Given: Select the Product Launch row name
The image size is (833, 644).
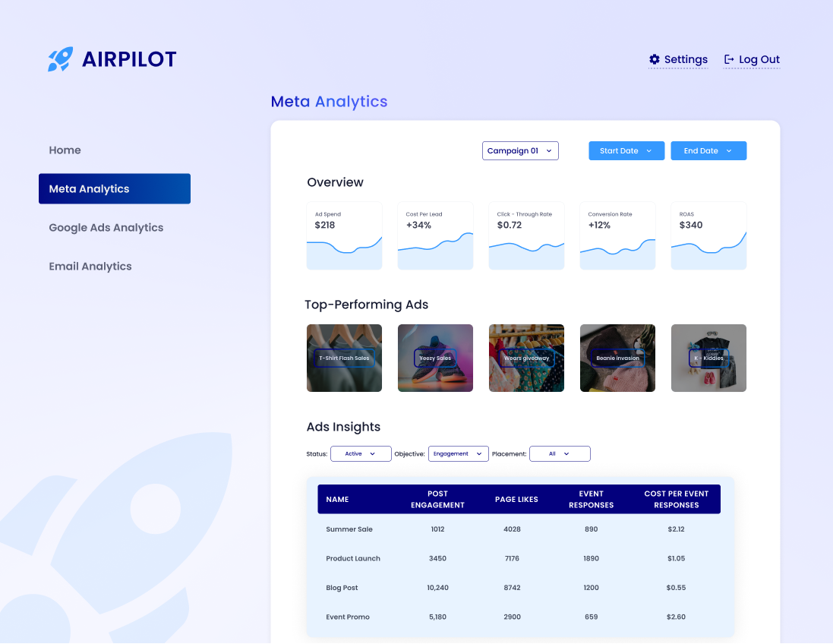Looking at the screenshot, I should 353,558.
